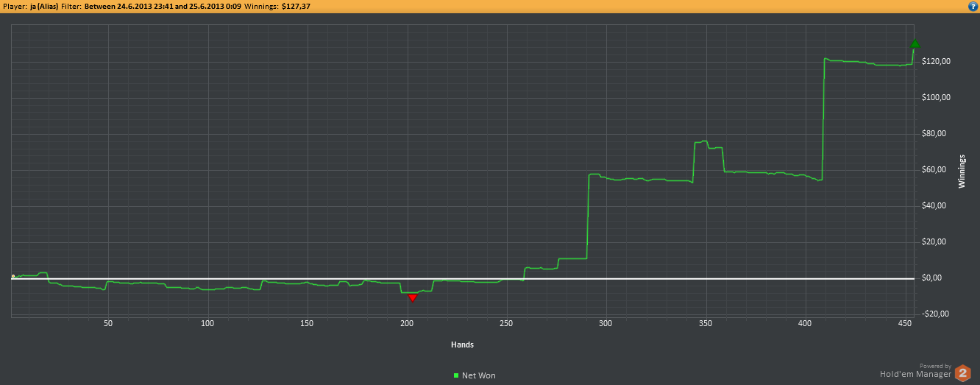Click the green upward triangle peak marker
The width and height of the screenshot is (980, 385).
[915, 44]
